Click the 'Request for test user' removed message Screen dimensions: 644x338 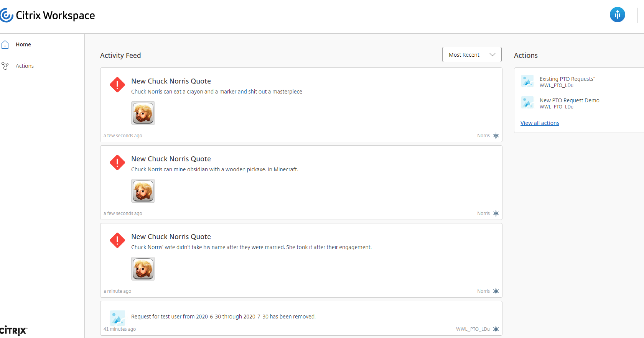coord(223,317)
